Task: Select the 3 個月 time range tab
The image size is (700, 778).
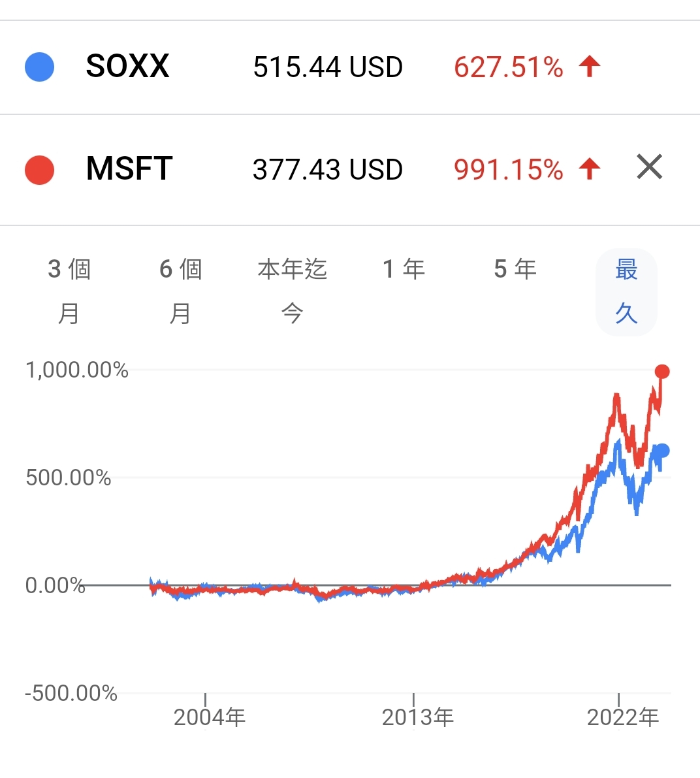Action: [69, 291]
